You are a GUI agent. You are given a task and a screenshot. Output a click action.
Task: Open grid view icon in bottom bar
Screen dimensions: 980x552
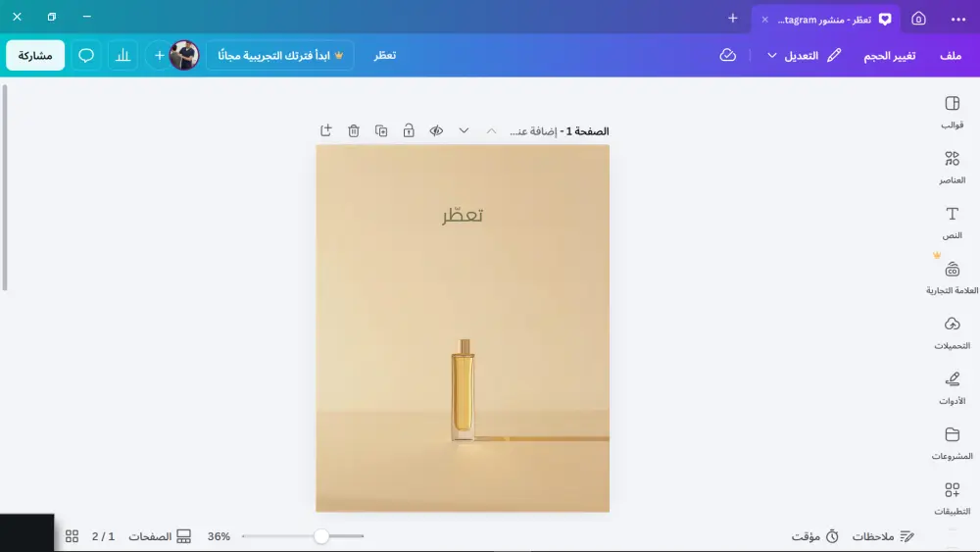[72, 536]
